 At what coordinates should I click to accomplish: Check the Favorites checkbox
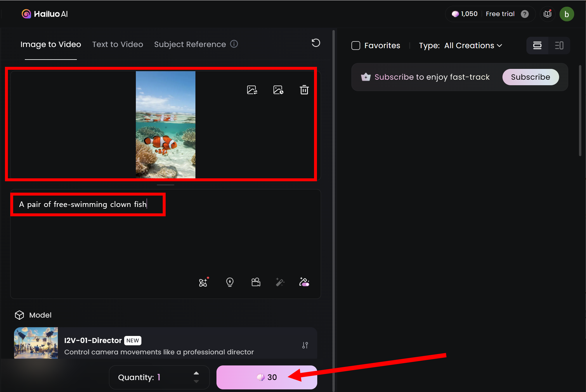[x=356, y=46]
